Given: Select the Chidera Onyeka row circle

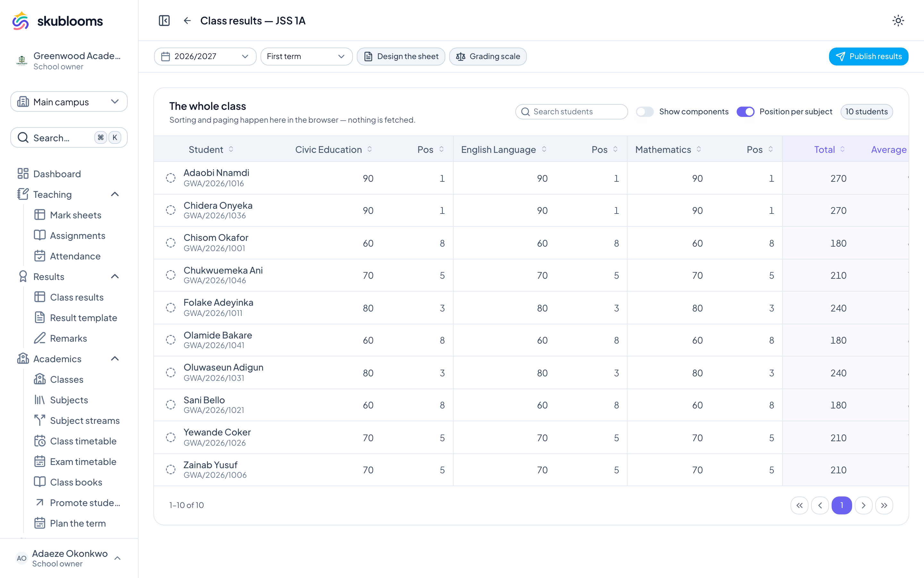Looking at the screenshot, I should pos(171,210).
